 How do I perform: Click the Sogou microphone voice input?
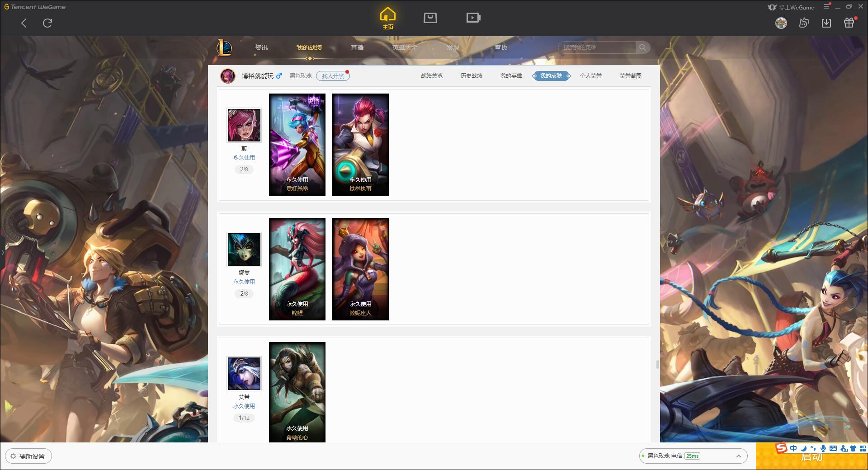coord(823,448)
